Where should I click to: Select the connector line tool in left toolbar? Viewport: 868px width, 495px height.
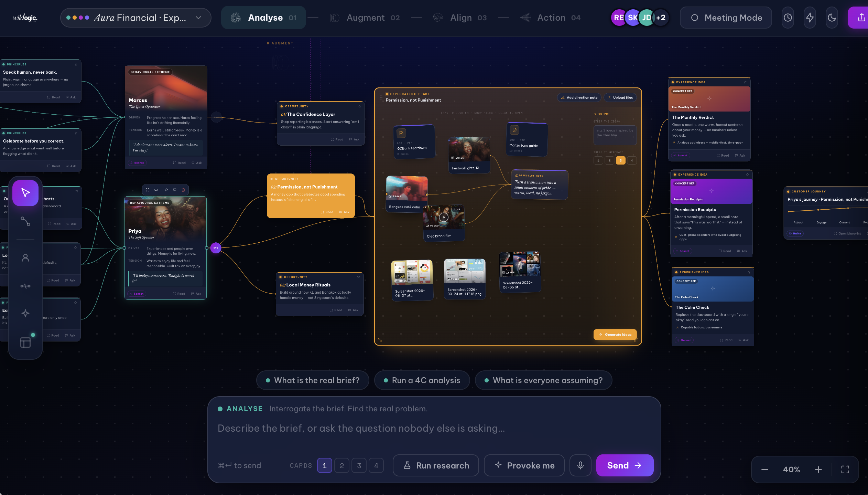[x=25, y=221]
